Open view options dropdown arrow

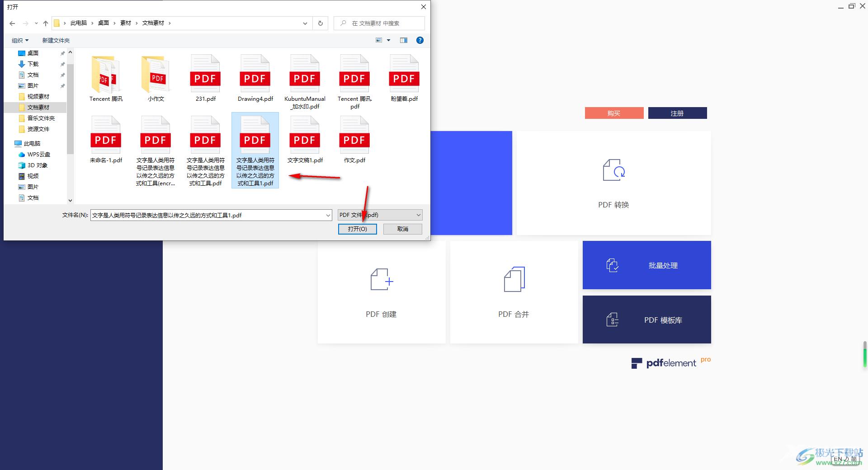[x=388, y=40]
